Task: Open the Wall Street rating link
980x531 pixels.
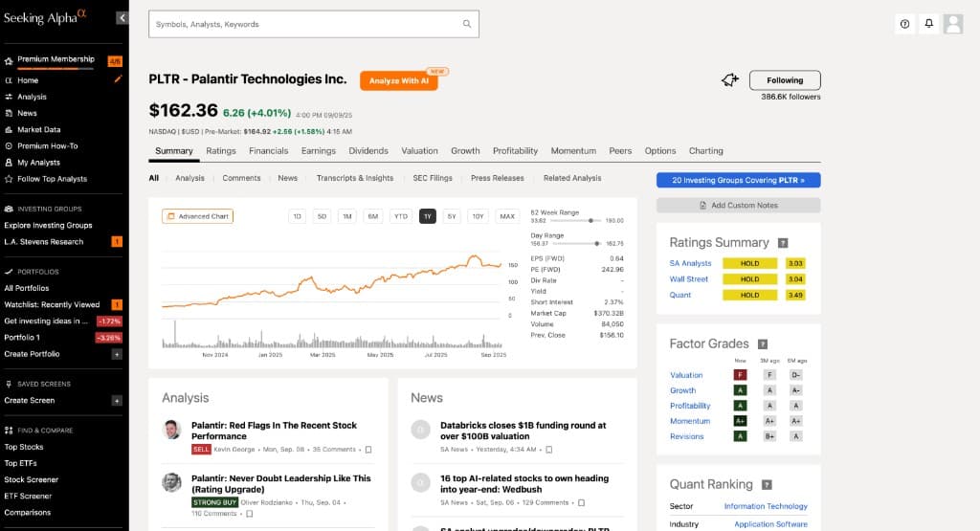Action: pos(689,279)
